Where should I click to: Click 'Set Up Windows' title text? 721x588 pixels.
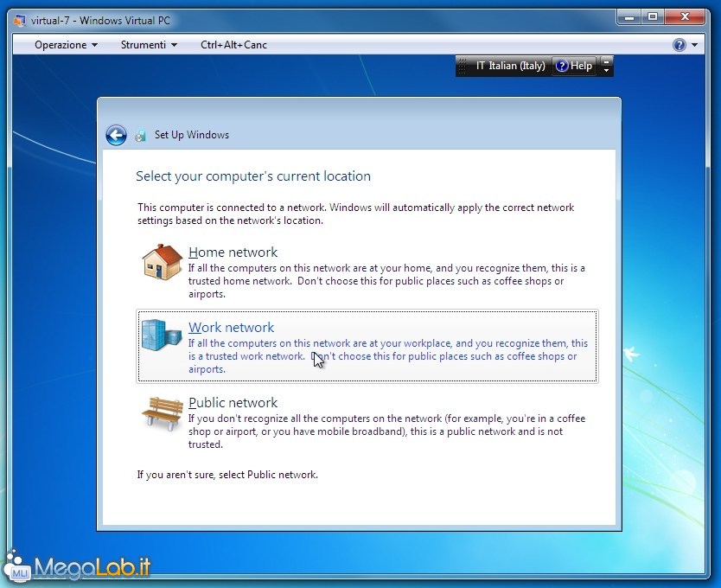pyautogui.click(x=192, y=135)
